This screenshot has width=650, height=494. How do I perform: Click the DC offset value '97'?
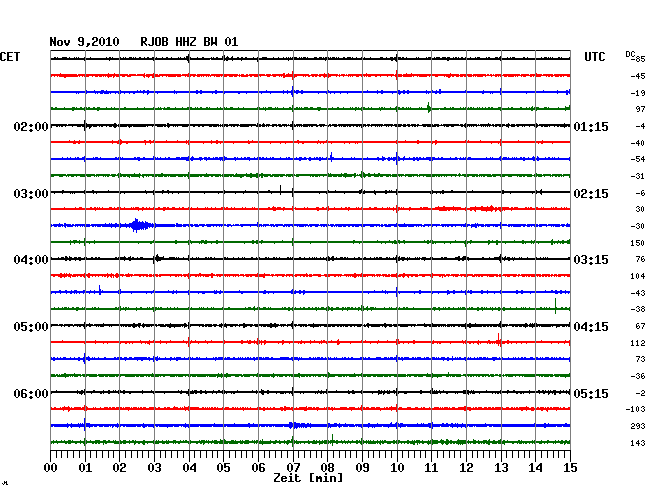pos(640,109)
